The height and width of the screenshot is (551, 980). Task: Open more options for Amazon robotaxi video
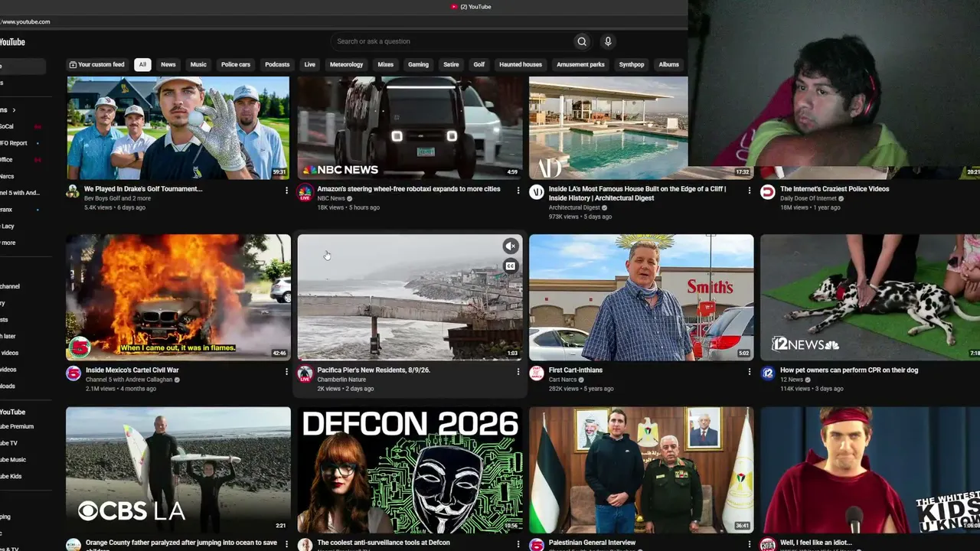tap(518, 190)
